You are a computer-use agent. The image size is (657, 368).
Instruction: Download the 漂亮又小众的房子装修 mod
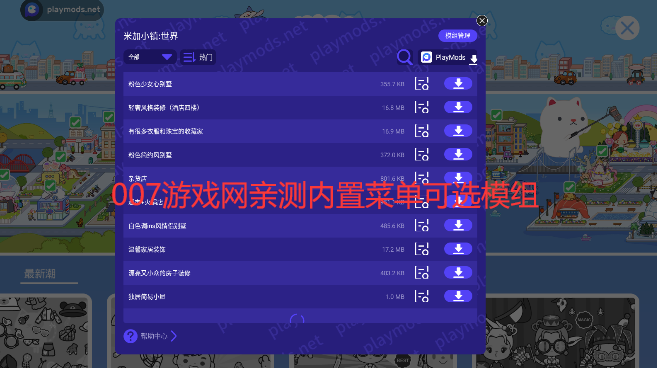click(458, 272)
